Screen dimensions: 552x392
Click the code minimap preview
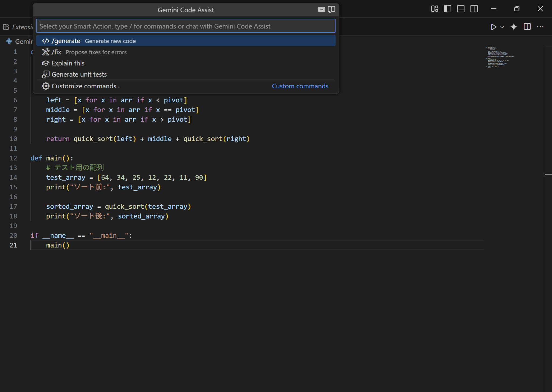pyautogui.click(x=499, y=57)
